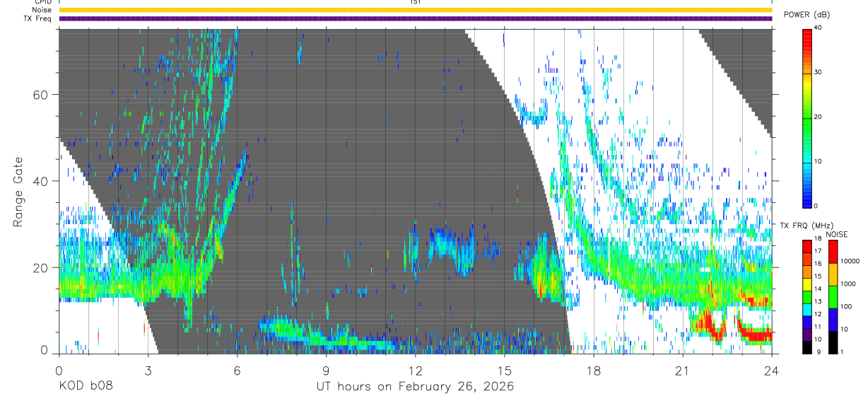Click TX frequency label '17'
Image resolution: width=868 pixels, height=401 pixels.
point(819,251)
